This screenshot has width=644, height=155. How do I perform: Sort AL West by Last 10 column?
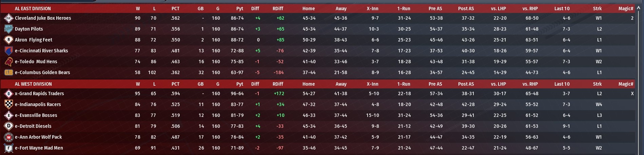[x=562, y=84]
